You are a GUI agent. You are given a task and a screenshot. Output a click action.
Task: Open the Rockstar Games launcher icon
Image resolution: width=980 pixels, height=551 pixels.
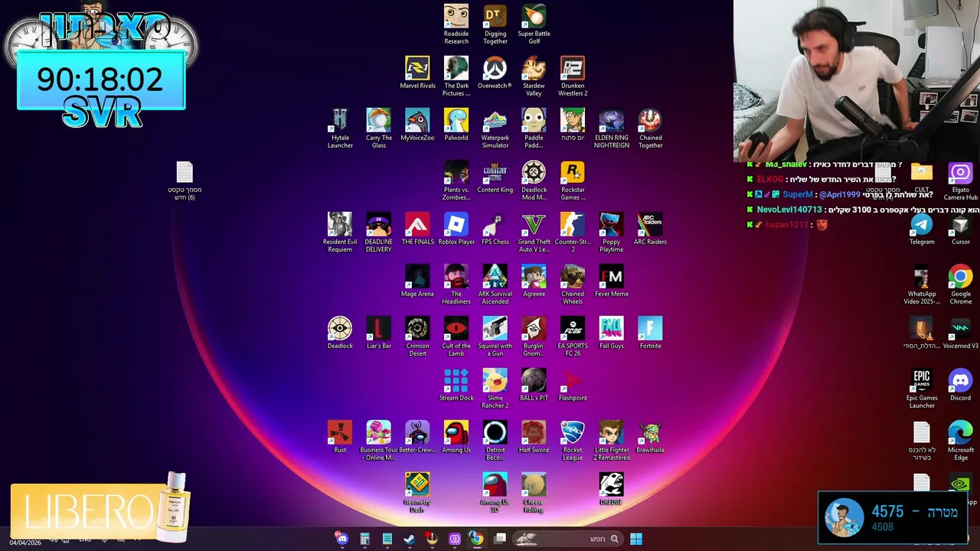(x=573, y=181)
